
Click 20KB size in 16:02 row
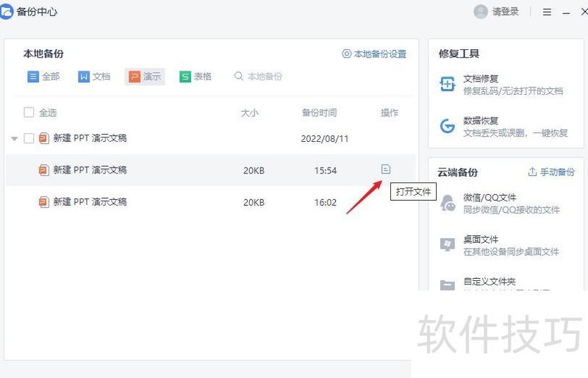click(x=254, y=203)
